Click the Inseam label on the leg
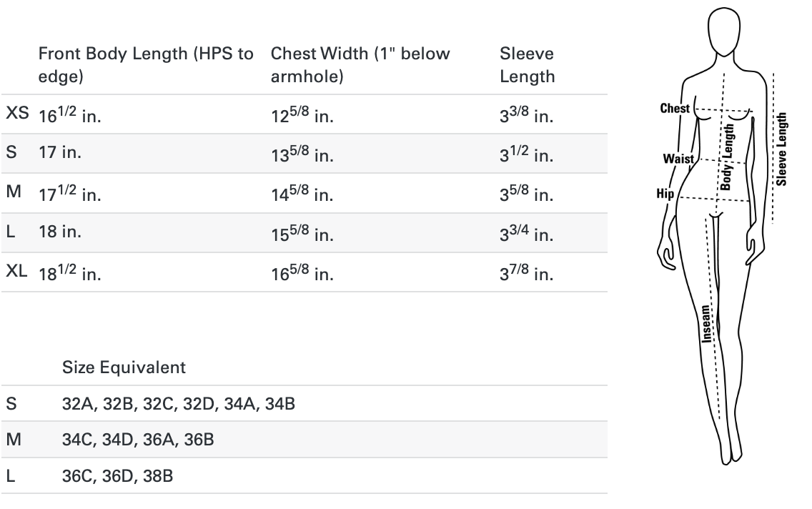This screenshot has width=812, height=509. (705, 324)
